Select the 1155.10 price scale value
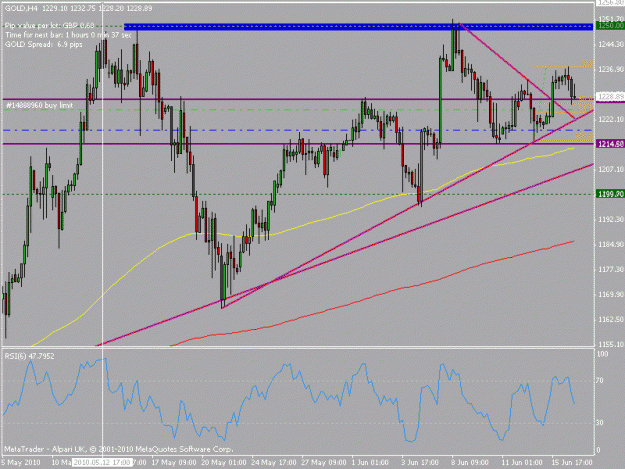The width and height of the screenshot is (625, 469). tap(611, 344)
